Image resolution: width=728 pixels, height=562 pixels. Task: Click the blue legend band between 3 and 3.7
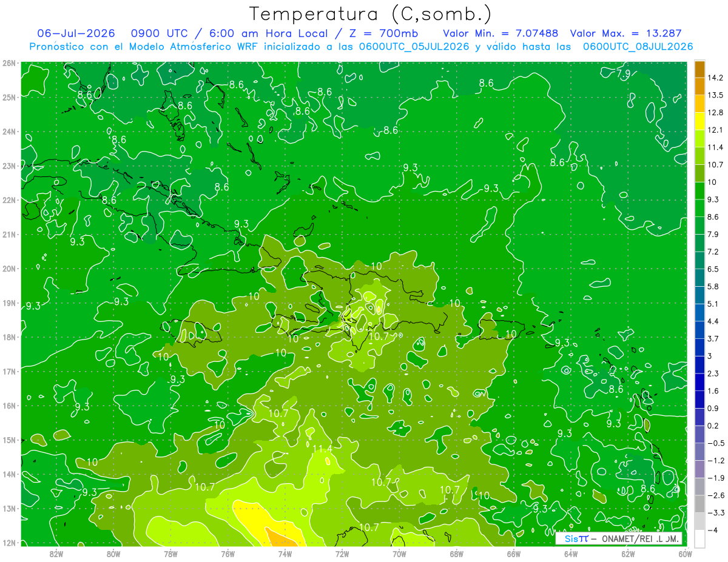pos(699,347)
